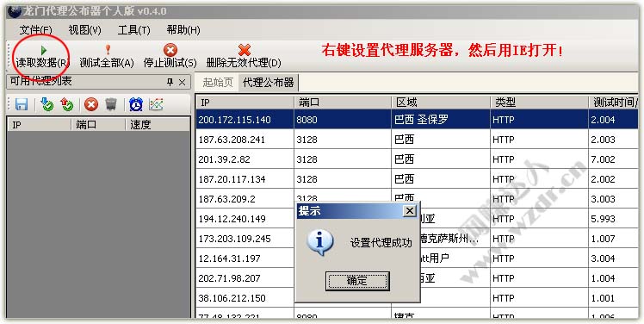The height and width of the screenshot is (324, 644).
Task: Select row with IP 12.164.31.197
Action: [x=417, y=259]
